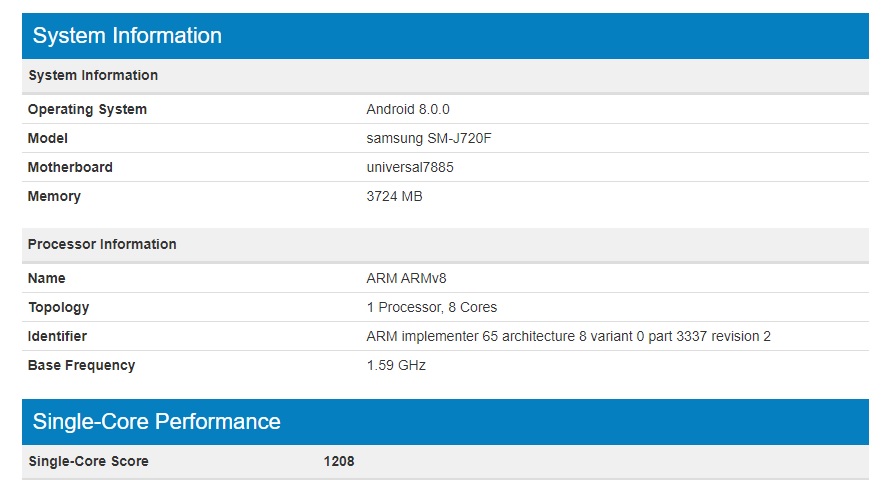Click the Topology row label
This screenshot has height=480, width=894.
(x=58, y=307)
